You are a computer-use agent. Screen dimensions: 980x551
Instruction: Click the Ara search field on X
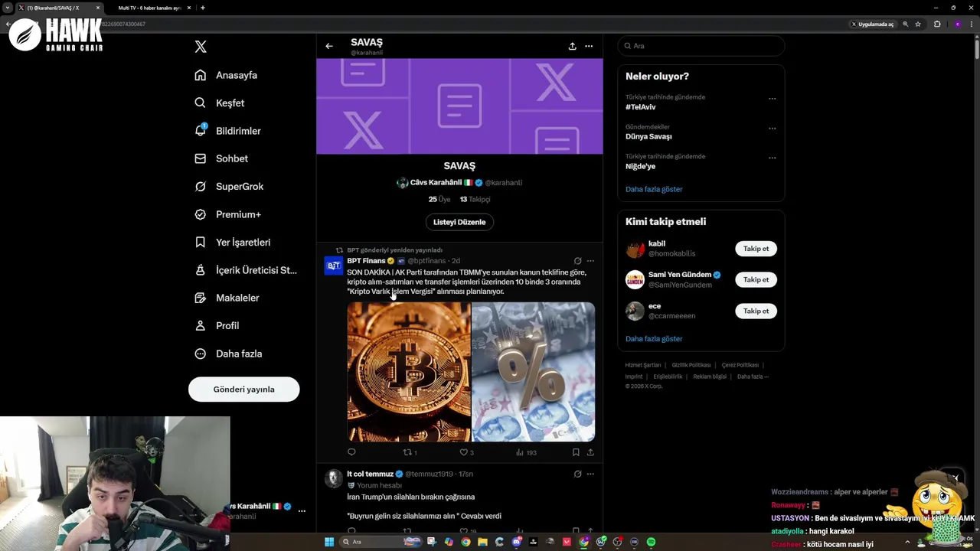[x=701, y=46]
